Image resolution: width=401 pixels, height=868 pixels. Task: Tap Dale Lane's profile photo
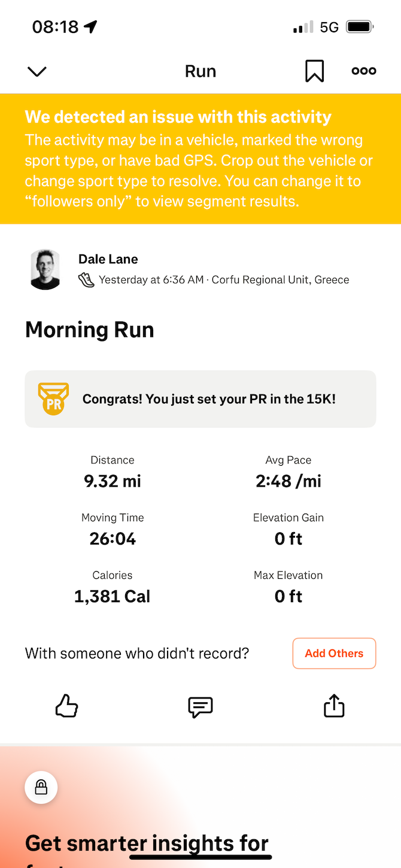tap(45, 270)
